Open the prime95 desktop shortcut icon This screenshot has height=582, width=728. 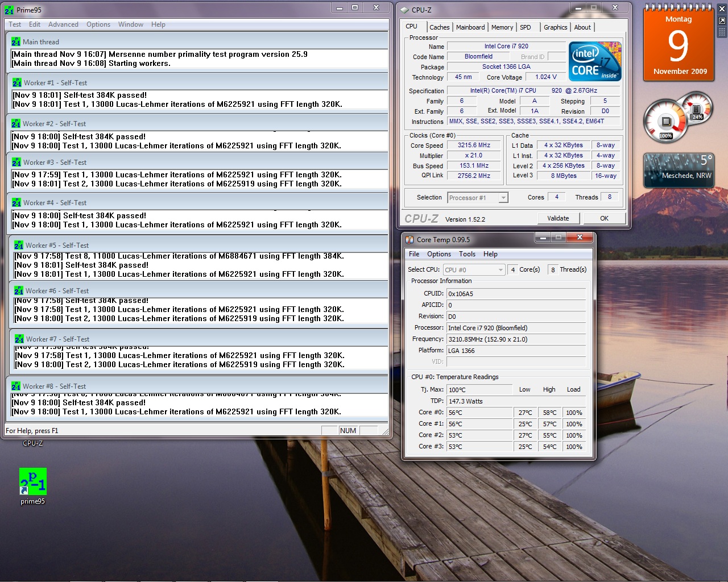[x=32, y=482]
